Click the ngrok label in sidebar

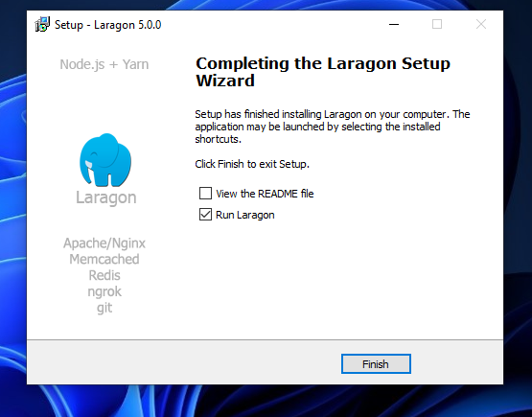[x=104, y=291]
